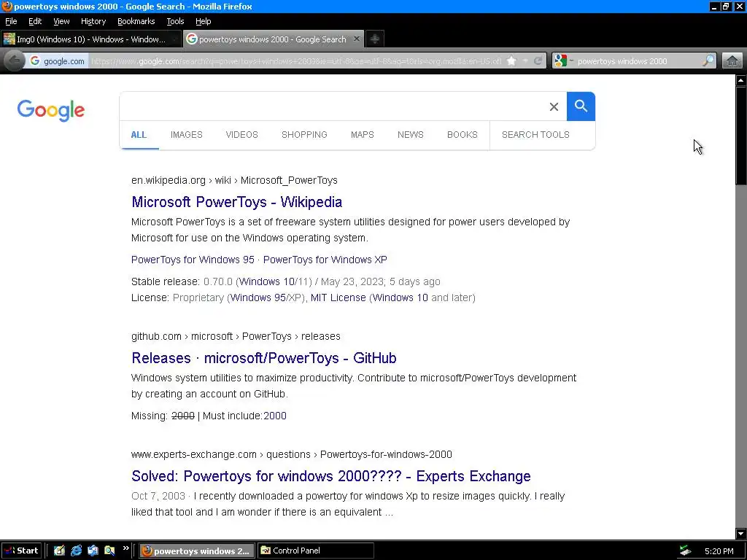Switch to IMAGES results

pyautogui.click(x=187, y=135)
